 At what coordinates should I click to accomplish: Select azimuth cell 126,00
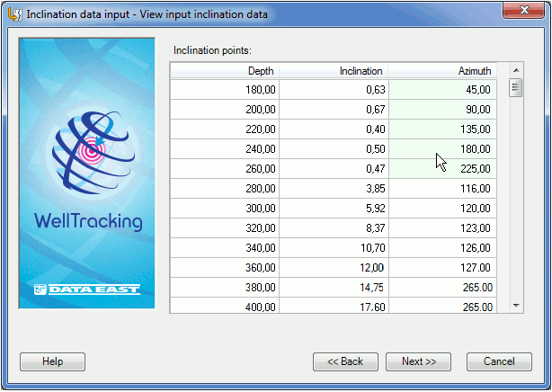point(443,247)
